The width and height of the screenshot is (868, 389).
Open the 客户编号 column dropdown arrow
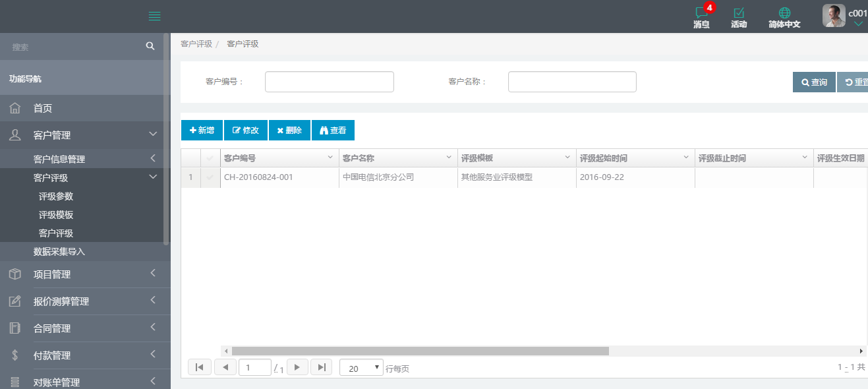coord(330,158)
